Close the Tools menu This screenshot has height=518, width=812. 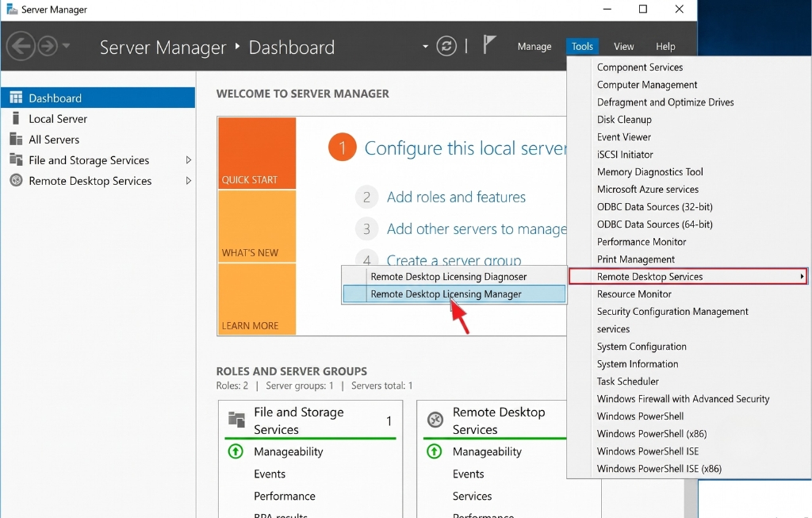coord(582,47)
